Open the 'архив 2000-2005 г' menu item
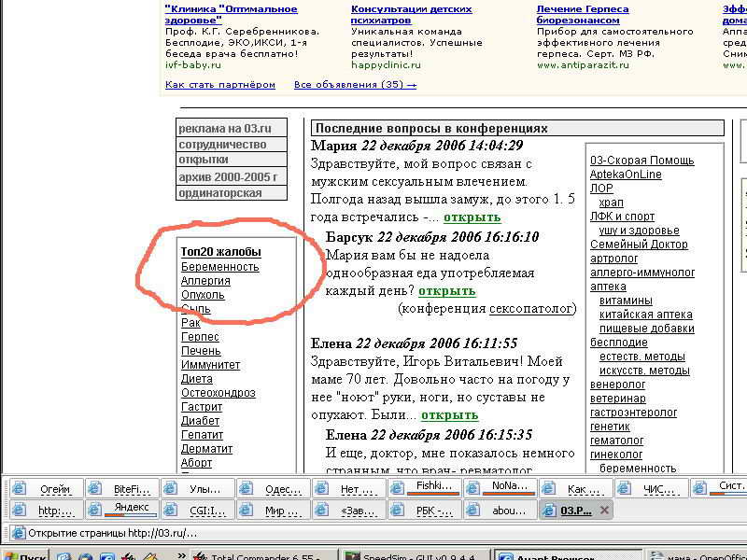747x560 pixels. [228, 176]
